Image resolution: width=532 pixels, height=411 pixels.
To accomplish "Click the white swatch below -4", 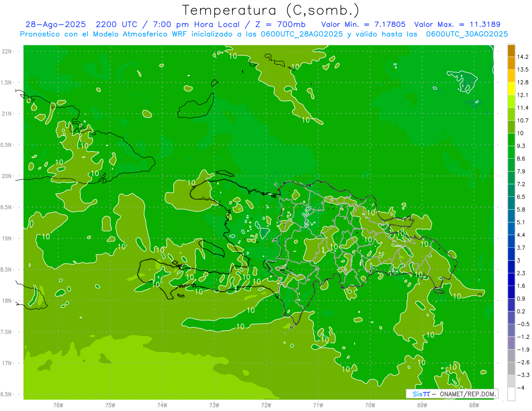I will (511, 394).
